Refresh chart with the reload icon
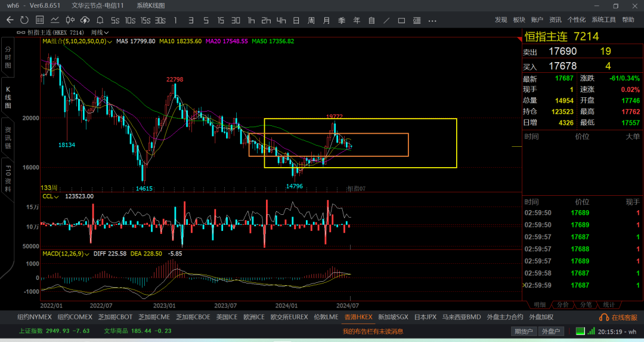 (x=24, y=20)
